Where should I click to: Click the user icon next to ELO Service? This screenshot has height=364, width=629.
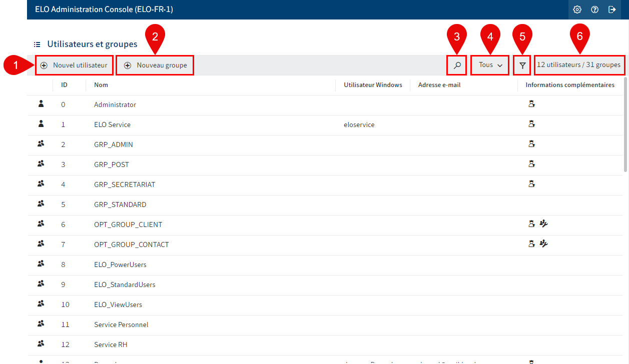click(41, 123)
